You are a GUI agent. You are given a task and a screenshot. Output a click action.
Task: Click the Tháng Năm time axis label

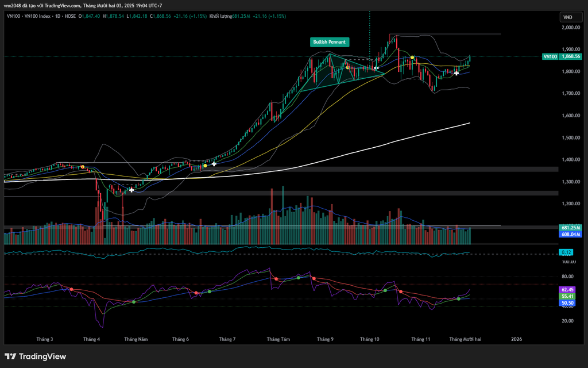pos(136,339)
